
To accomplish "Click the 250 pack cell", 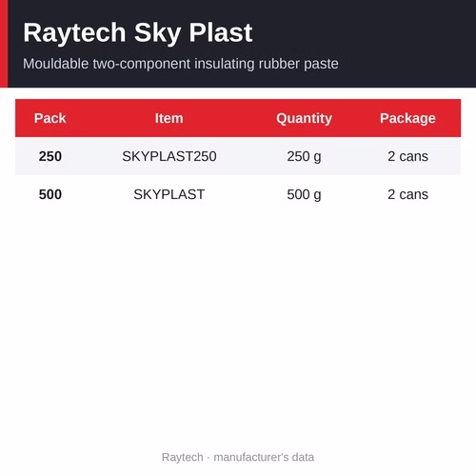I will pos(50,156).
